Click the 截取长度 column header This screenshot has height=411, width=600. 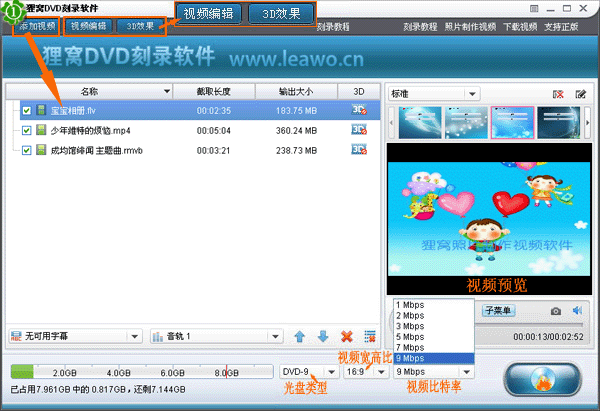214,92
